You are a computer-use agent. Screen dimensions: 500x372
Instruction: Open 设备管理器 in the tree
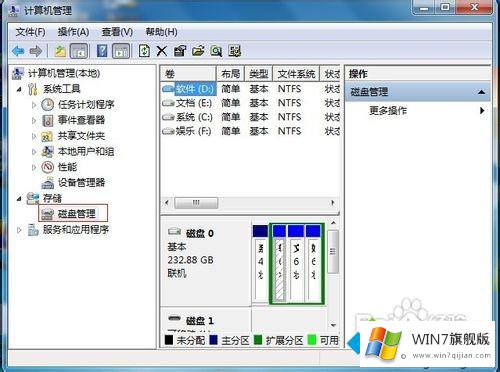[x=81, y=183]
